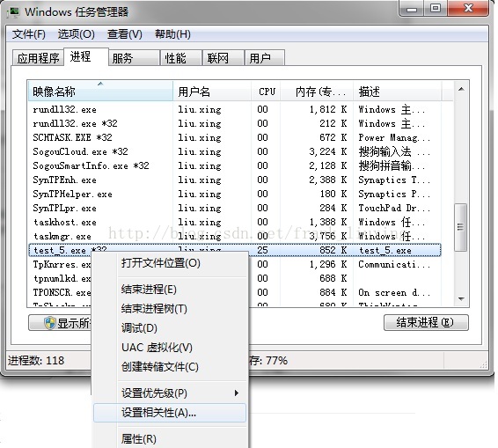Choose 打开文件位置(O) from the context menu
Screen dimensions: 498x448
(170, 263)
